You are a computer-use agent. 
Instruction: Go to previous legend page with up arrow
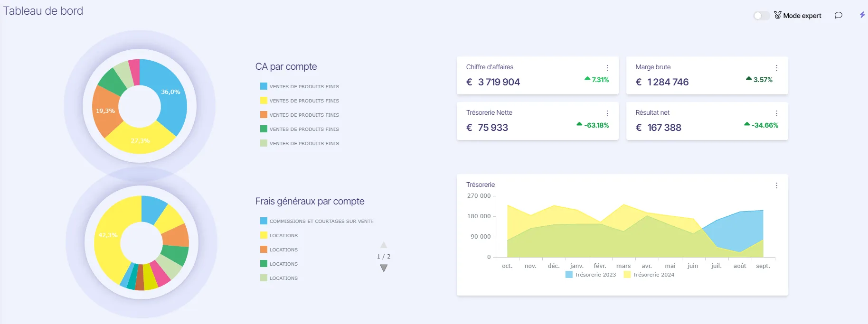384,245
